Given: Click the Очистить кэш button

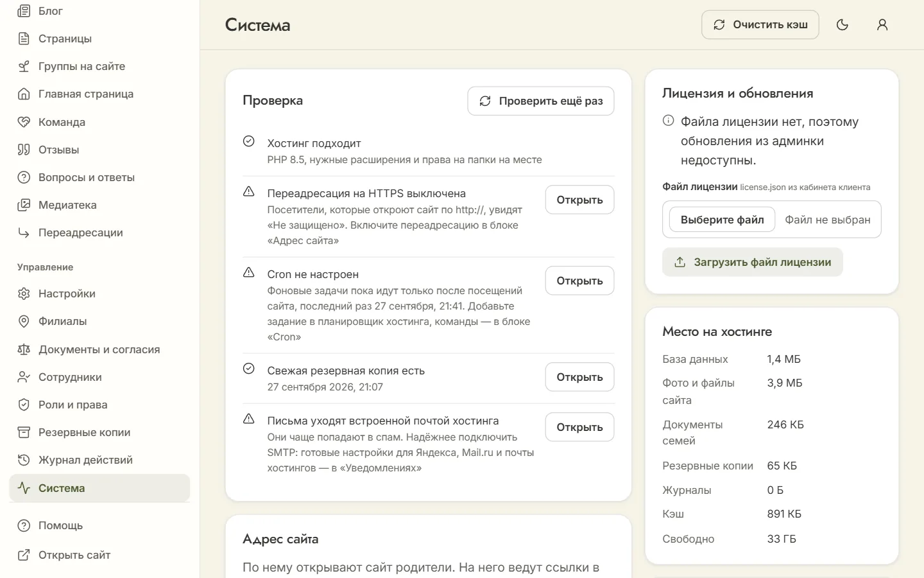Looking at the screenshot, I should [x=760, y=24].
